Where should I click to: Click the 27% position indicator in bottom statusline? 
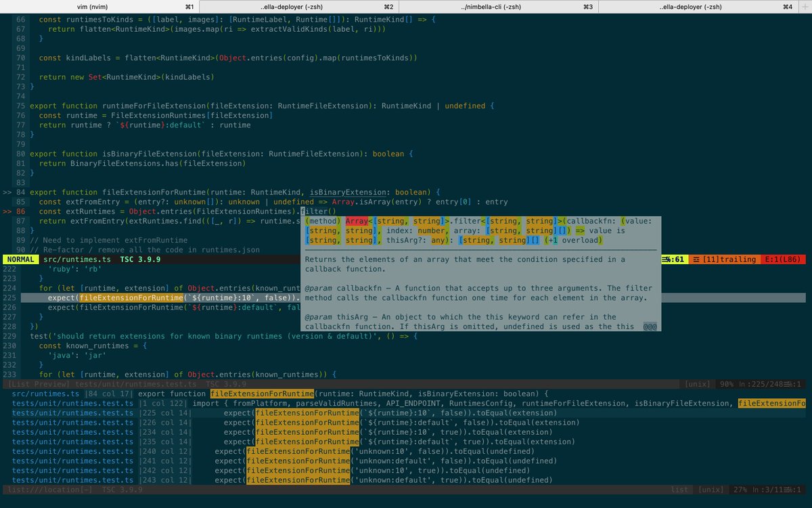pos(739,489)
